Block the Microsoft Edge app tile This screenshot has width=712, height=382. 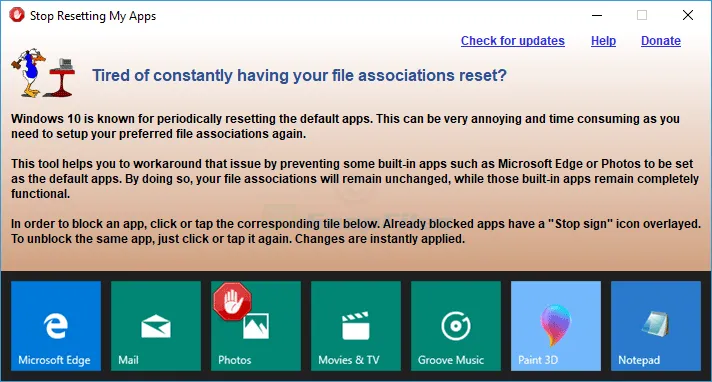point(56,326)
